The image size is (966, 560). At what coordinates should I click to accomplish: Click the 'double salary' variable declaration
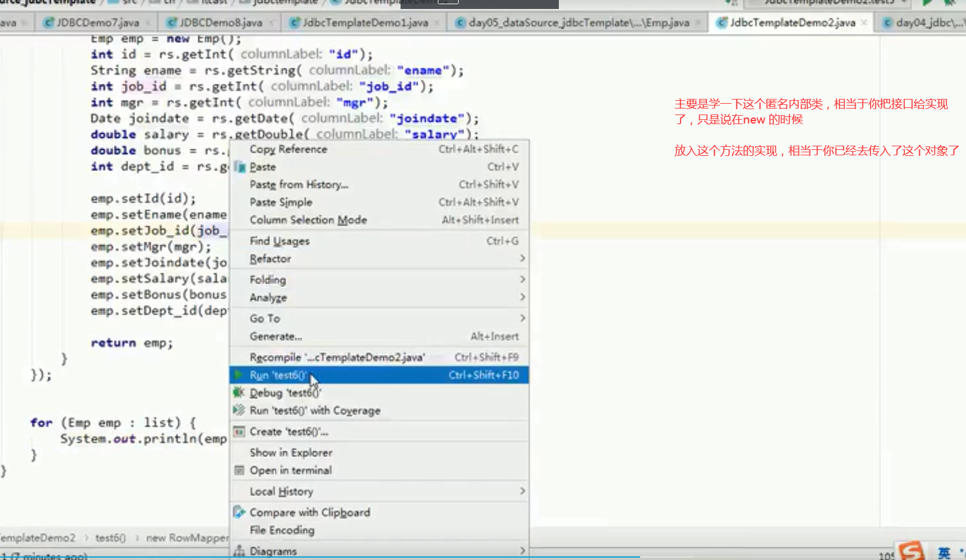[140, 134]
